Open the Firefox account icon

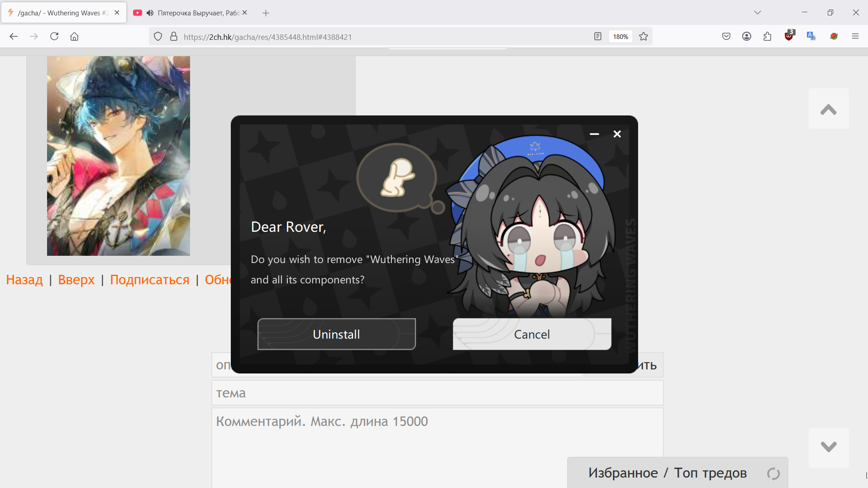[x=747, y=37]
